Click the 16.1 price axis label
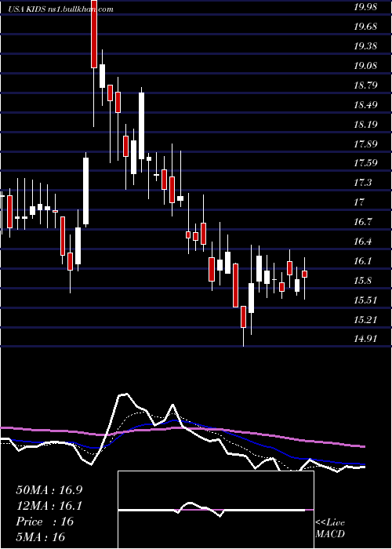Image resolution: width=392 pixels, height=549 pixels. click(362, 261)
